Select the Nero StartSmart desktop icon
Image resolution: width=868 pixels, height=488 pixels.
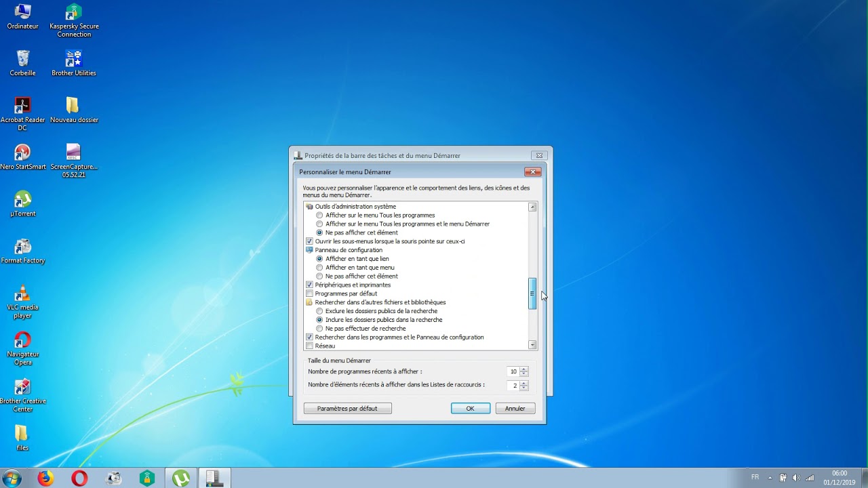[22, 157]
